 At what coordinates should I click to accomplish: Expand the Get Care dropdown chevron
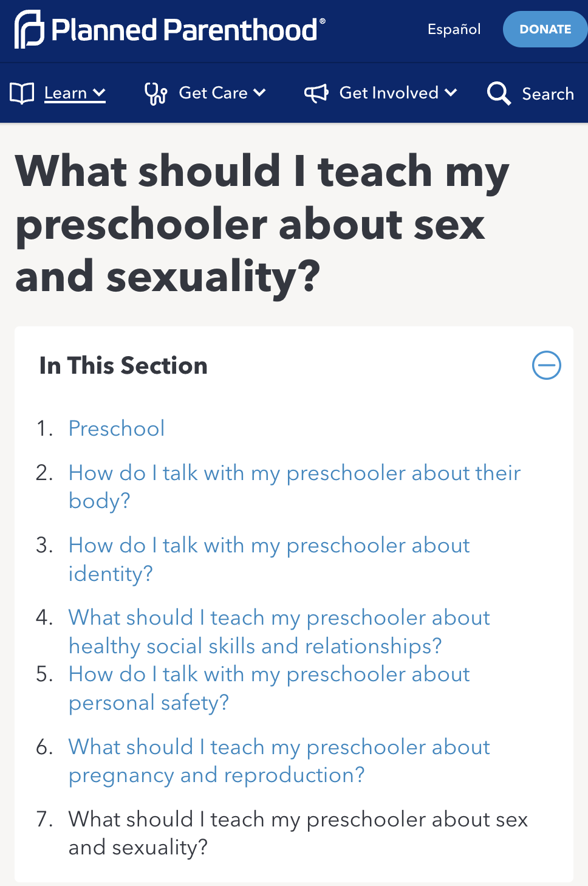pyautogui.click(x=260, y=93)
